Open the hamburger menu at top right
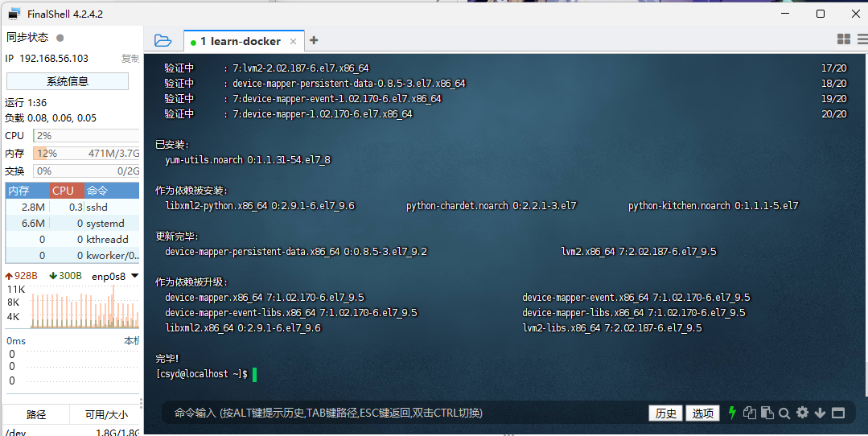868x436 pixels. click(861, 39)
